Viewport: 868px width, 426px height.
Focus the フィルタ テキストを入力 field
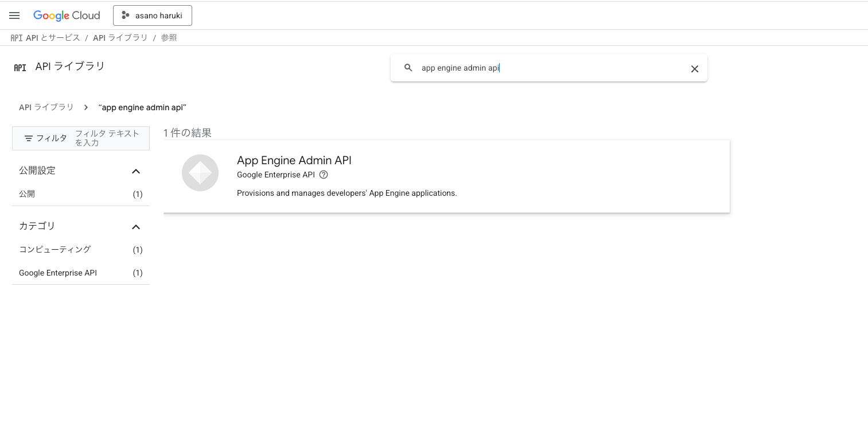click(x=110, y=138)
